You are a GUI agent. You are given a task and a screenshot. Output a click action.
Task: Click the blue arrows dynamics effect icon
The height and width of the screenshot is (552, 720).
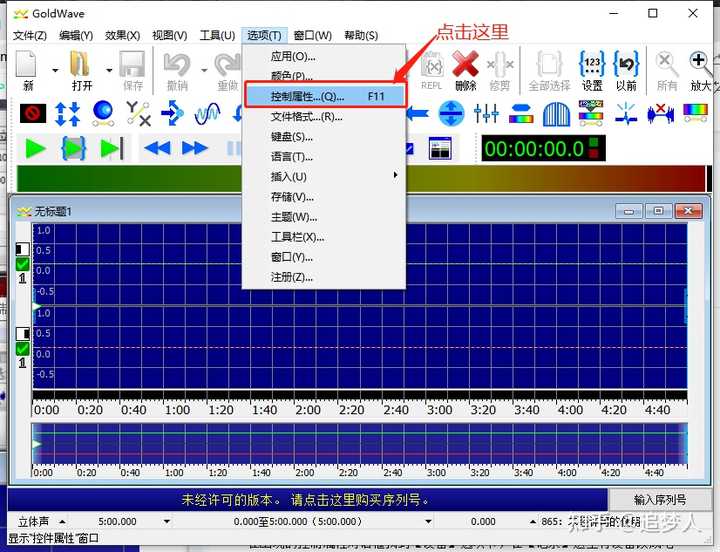[x=68, y=113]
